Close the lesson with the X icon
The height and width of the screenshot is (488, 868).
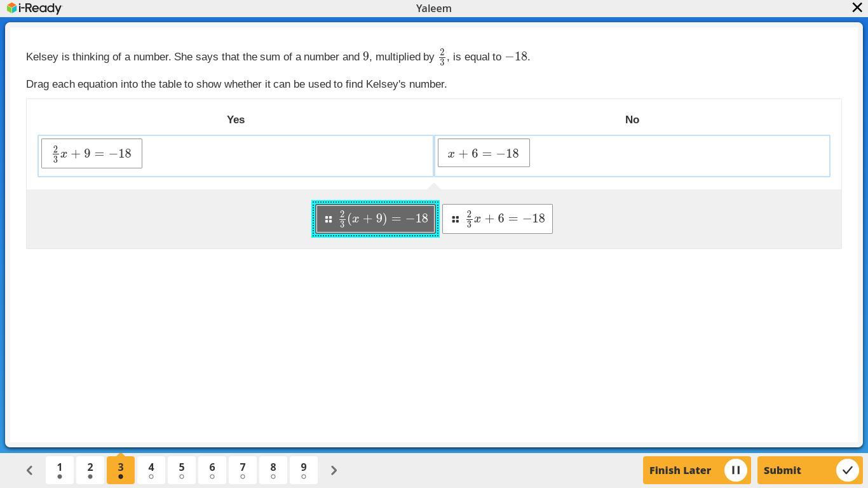coord(857,8)
